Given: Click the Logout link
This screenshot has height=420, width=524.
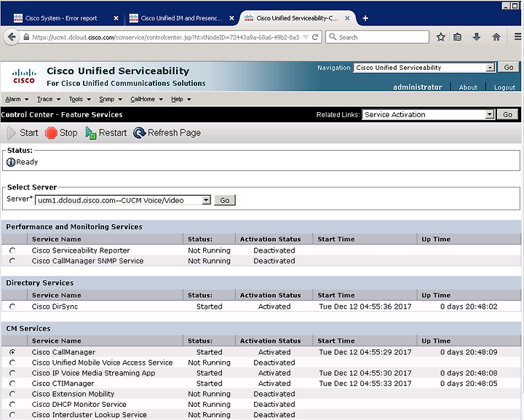Looking at the screenshot, I should tap(504, 87).
